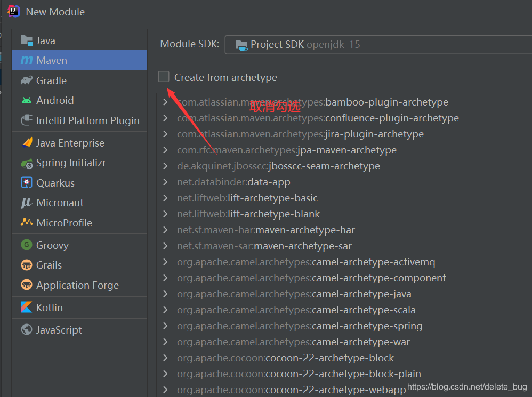The image size is (532, 397).
Task: Select the camel-archetype-component entry
Action: point(311,278)
